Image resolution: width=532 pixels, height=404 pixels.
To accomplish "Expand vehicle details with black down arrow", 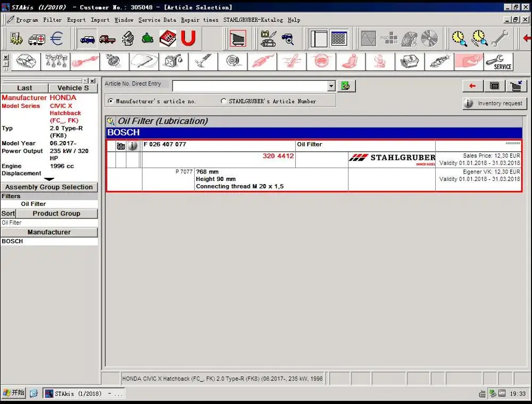I will 49,179.
